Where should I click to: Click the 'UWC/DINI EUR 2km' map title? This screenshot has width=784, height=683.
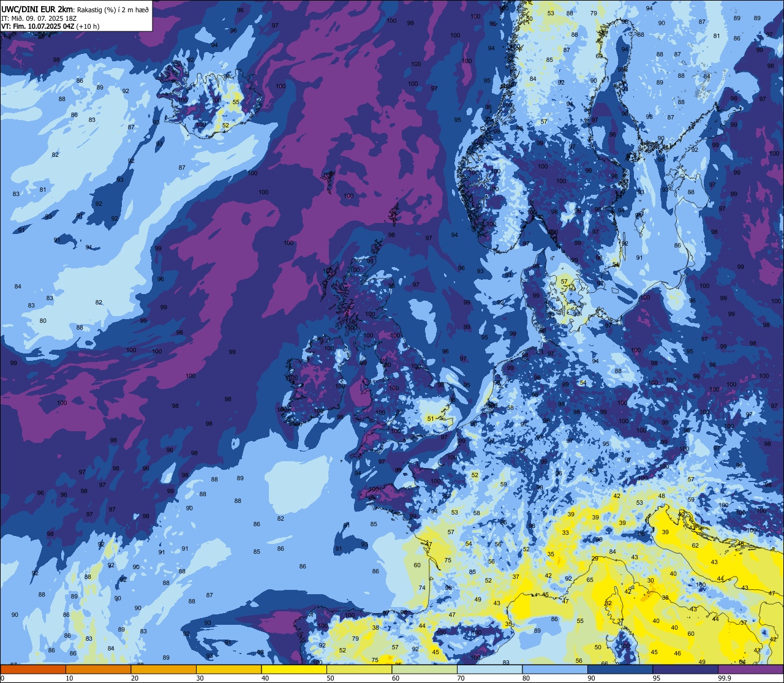pos(38,9)
